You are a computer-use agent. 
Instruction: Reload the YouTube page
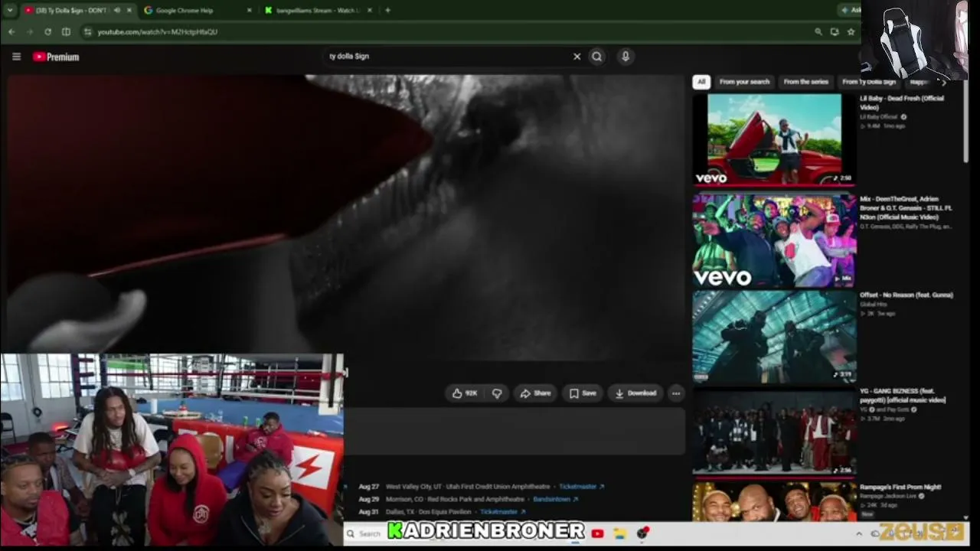coord(47,31)
